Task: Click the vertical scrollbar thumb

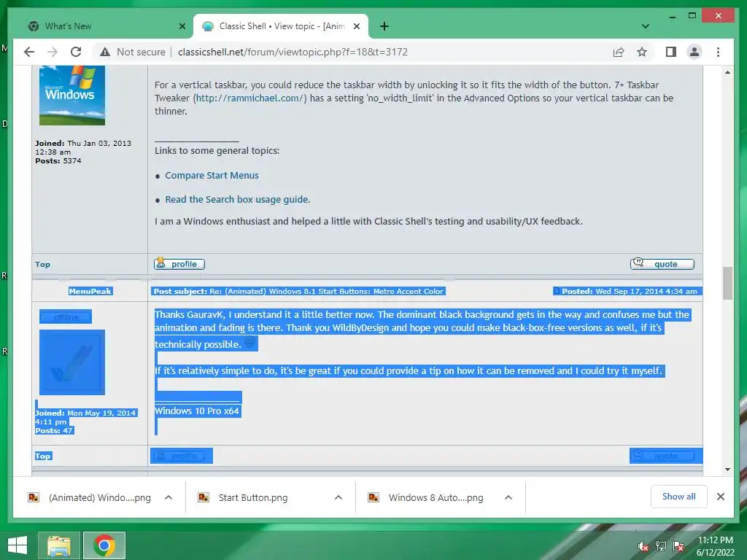Action: [x=727, y=283]
